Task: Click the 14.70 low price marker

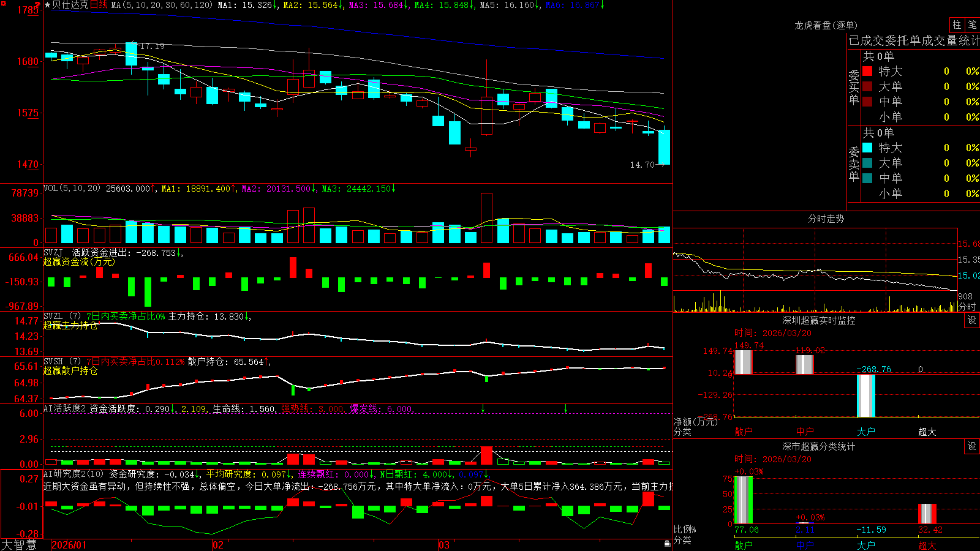Action: pos(643,165)
